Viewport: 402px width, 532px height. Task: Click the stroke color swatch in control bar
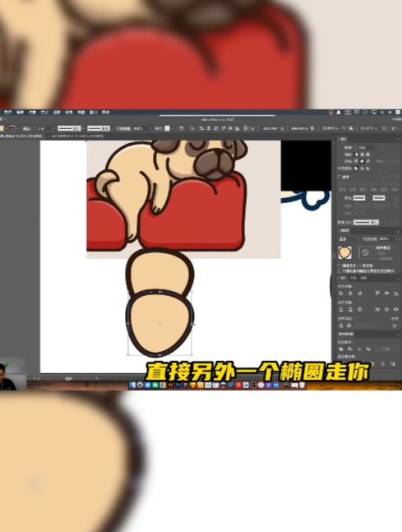(x=12, y=128)
